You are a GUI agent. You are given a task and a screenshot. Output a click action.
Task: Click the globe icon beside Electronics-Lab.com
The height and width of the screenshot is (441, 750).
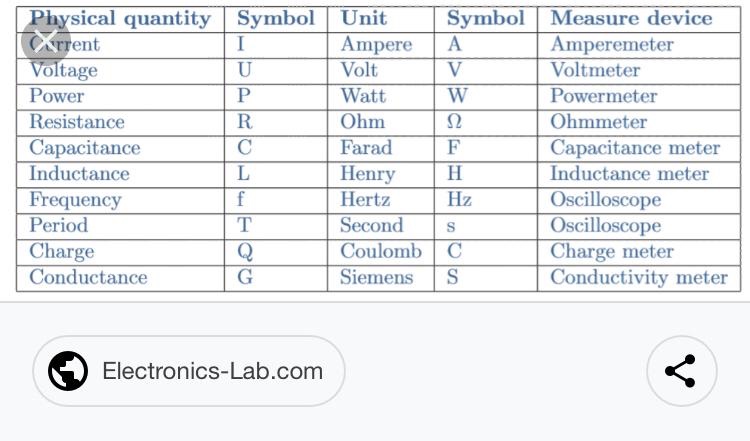point(68,371)
